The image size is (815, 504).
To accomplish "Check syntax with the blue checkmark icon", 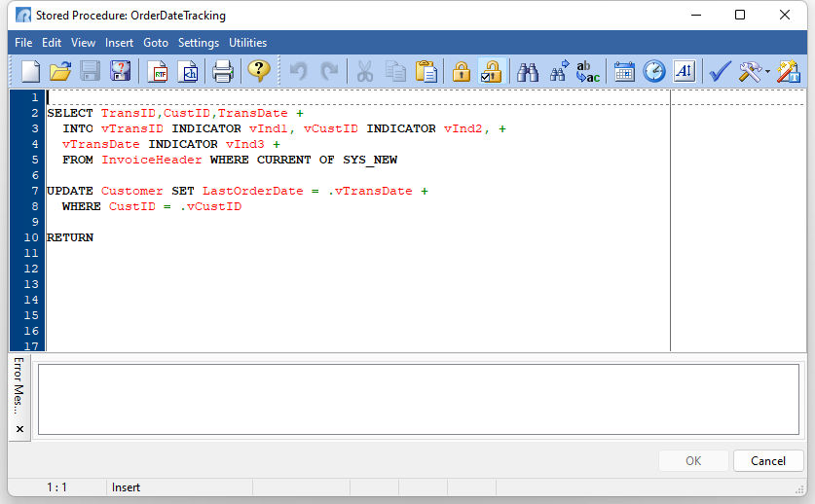I will pos(720,72).
